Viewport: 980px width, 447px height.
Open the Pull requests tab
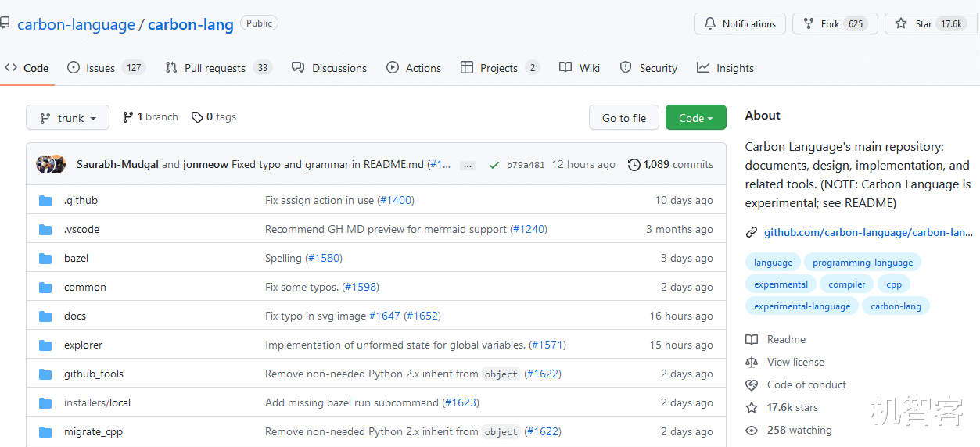pos(218,68)
